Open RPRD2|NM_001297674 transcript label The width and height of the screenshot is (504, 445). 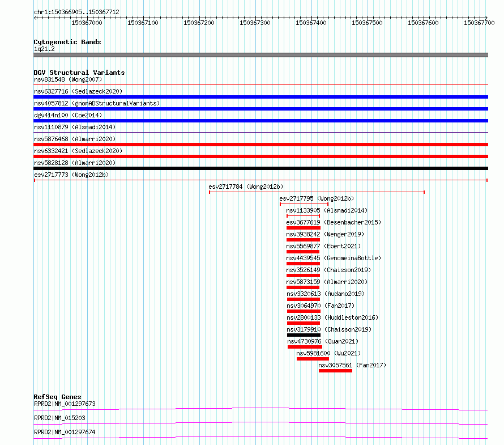coord(65,432)
